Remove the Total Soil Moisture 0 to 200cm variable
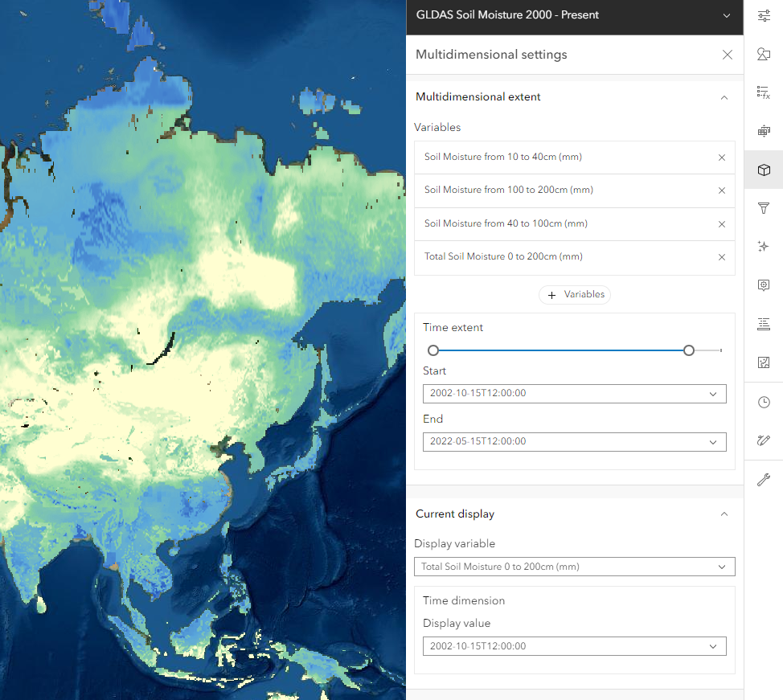The width and height of the screenshot is (783, 700). tap(721, 256)
